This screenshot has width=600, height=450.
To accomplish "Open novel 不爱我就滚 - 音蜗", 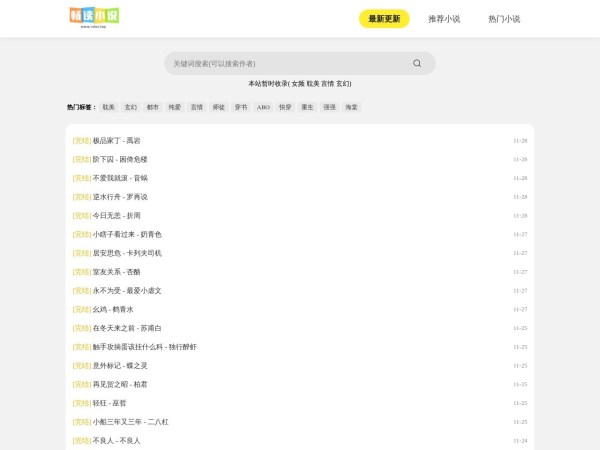I will (x=119, y=178).
